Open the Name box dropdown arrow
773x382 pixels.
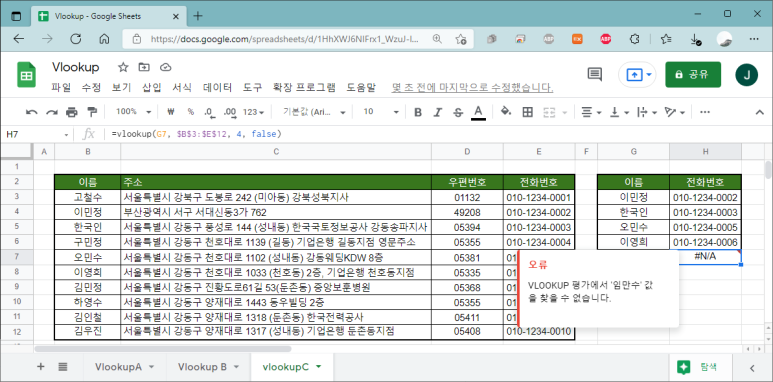(x=67, y=135)
